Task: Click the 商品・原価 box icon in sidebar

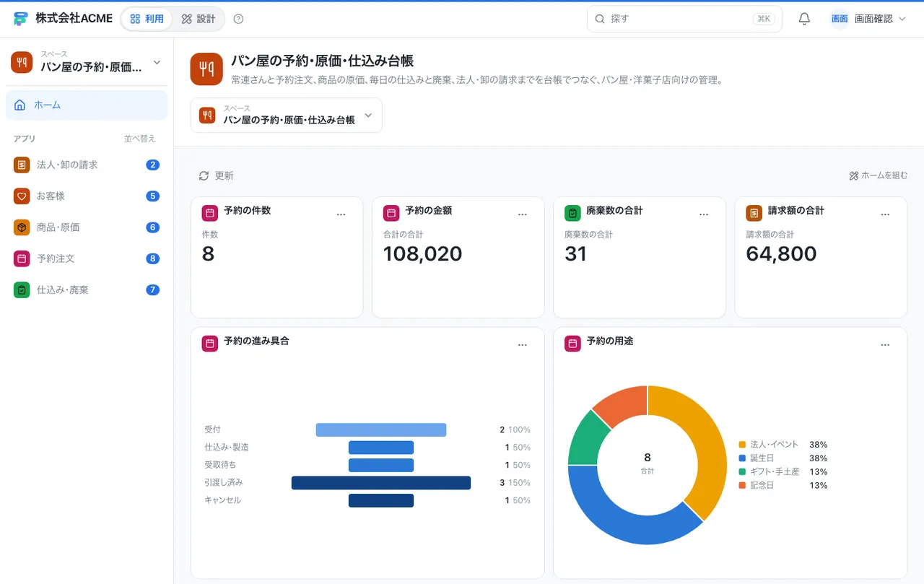Action: coord(22,227)
